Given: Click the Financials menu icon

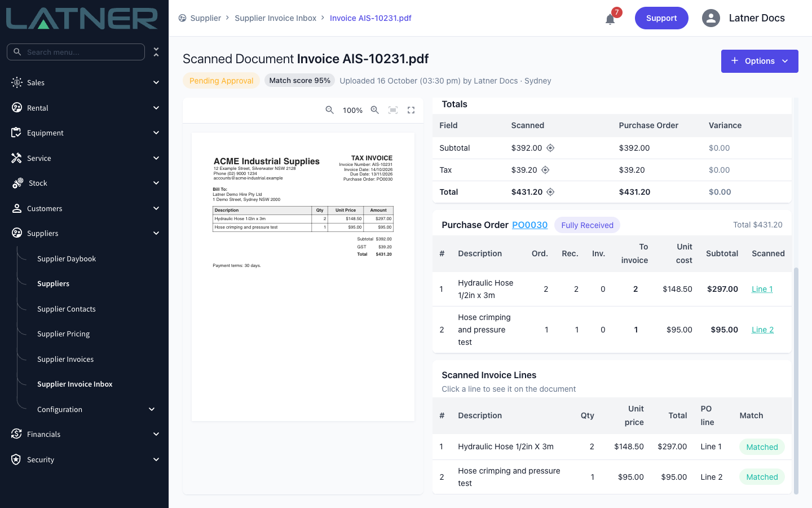Looking at the screenshot, I should [17, 434].
